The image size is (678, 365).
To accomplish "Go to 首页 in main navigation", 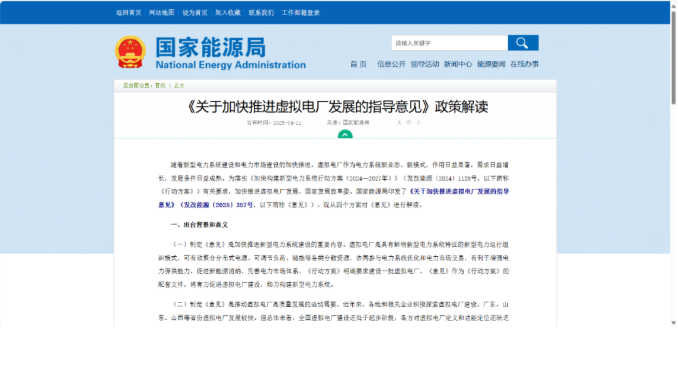I will (x=358, y=64).
